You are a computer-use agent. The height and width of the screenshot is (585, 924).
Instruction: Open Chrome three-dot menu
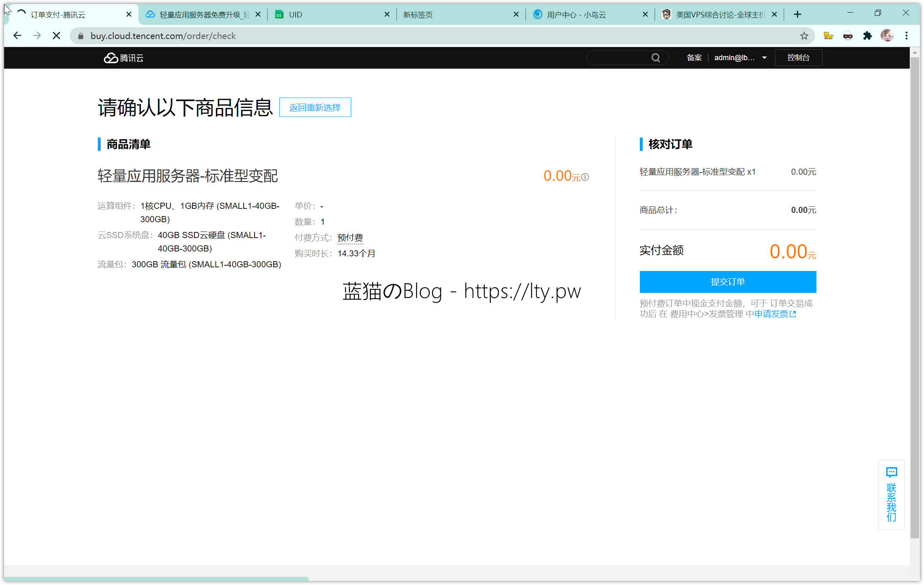point(906,36)
